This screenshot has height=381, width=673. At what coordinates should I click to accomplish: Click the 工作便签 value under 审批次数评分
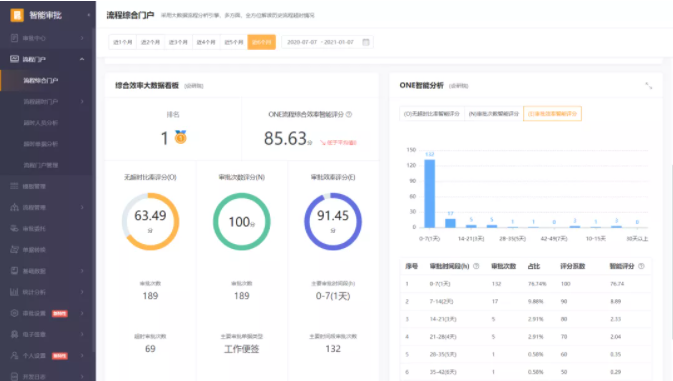pyautogui.click(x=242, y=349)
